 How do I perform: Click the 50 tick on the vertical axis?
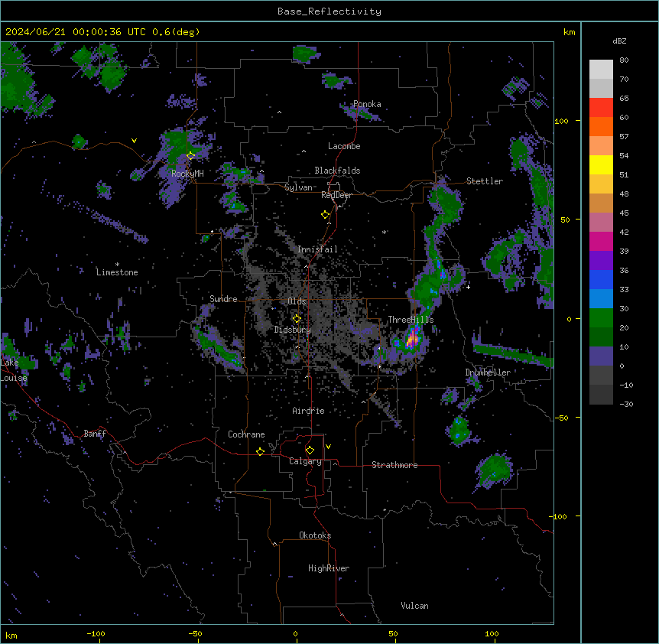pyautogui.click(x=565, y=220)
